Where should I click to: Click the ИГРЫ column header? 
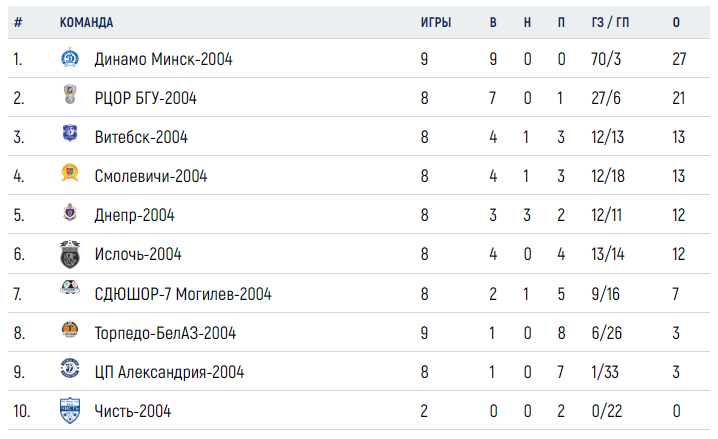pos(436,22)
